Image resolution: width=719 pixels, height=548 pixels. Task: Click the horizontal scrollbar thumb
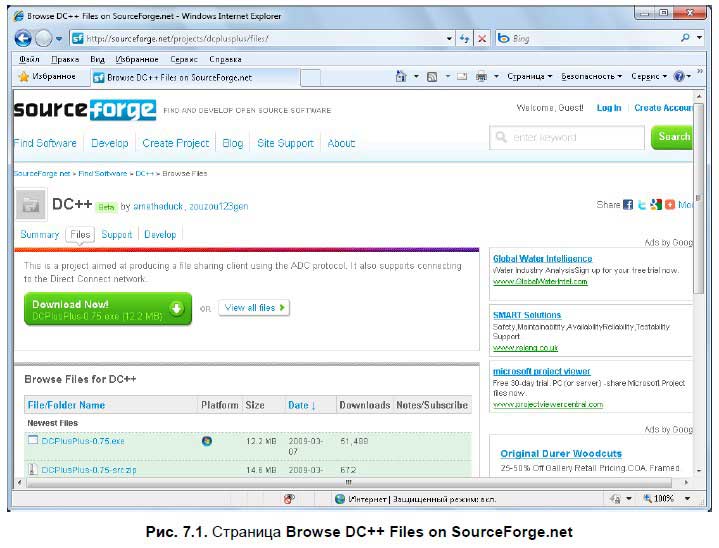348,482
